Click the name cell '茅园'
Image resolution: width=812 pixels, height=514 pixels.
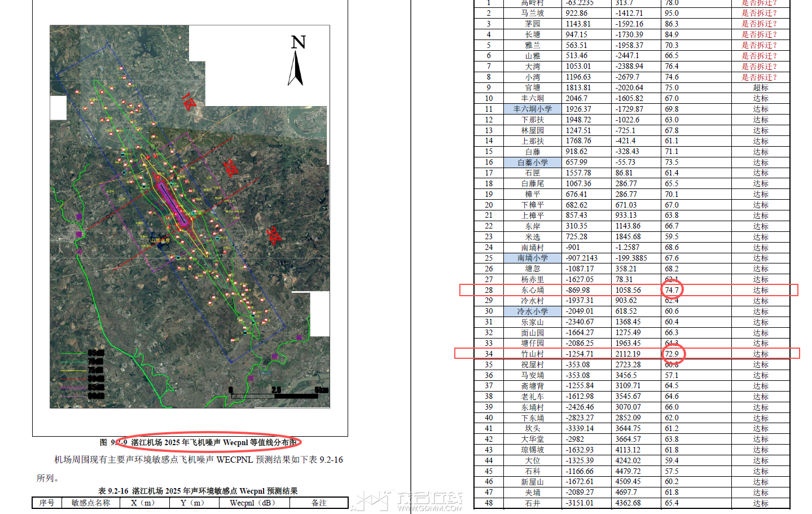click(532, 24)
